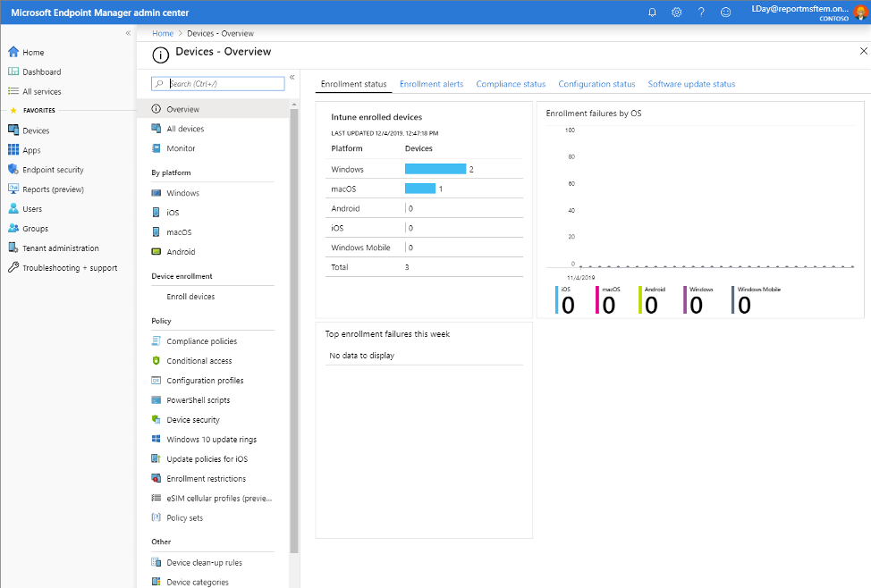Click the Device clean-up rules icon
The image size is (871, 588).
click(156, 562)
